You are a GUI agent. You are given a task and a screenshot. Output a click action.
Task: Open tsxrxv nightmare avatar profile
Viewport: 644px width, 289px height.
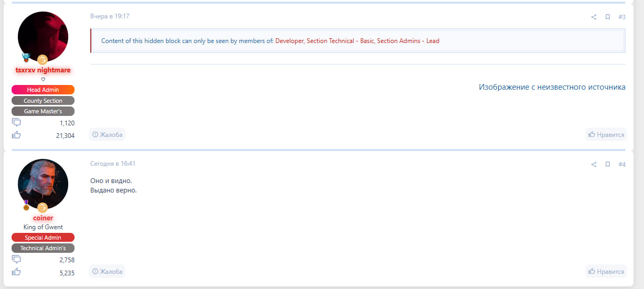43,37
